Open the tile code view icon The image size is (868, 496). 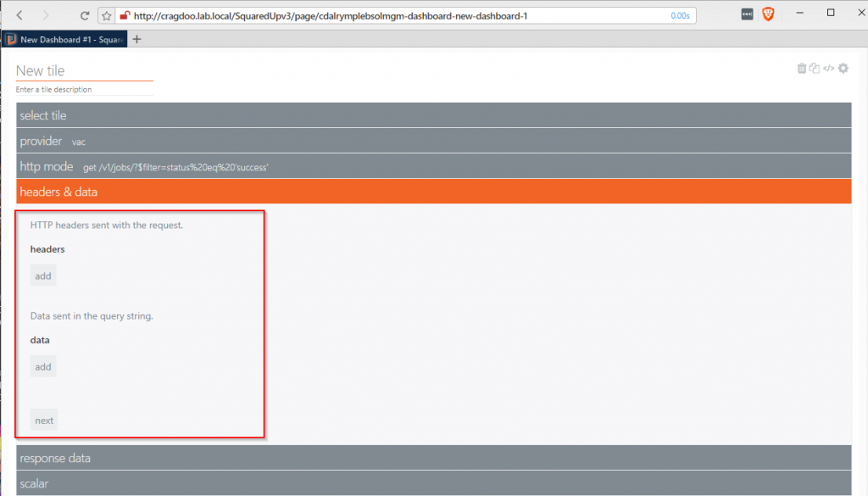pos(829,69)
